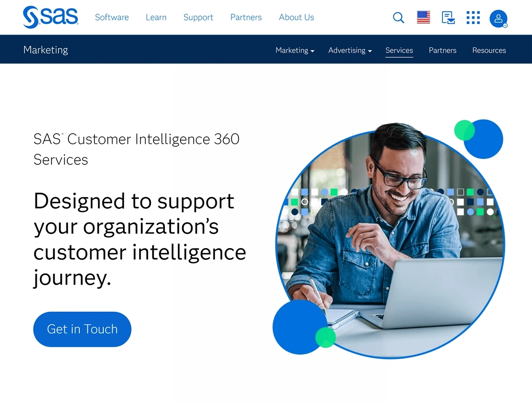Click the Marketing section title

(x=46, y=50)
